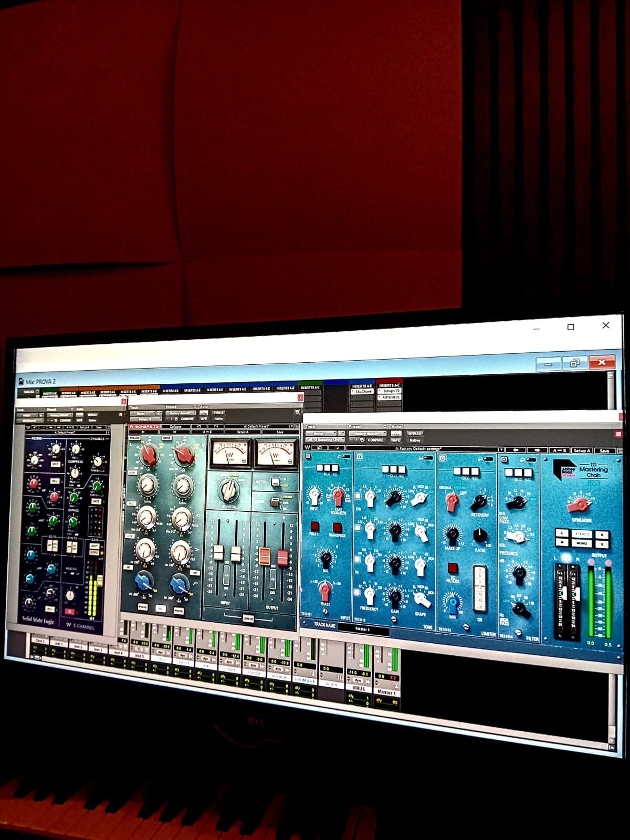This screenshot has width=630, height=840.
Task: Click the LOW PASS knob in TG Filter
Action: pyautogui.click(x=518, y=502)
